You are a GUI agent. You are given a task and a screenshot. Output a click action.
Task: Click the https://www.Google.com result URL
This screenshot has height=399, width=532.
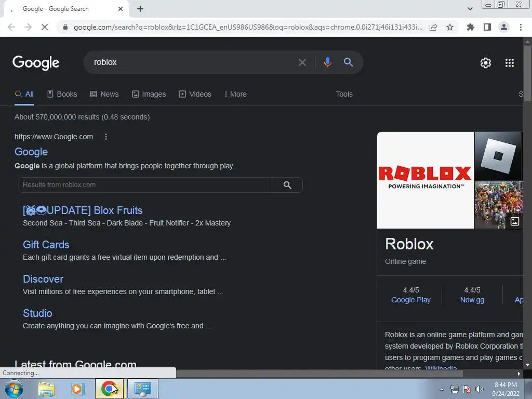coord(54,137)
